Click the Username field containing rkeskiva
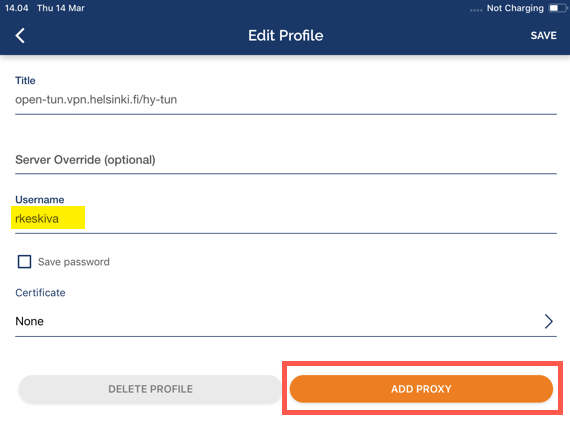 coord(286,219)
